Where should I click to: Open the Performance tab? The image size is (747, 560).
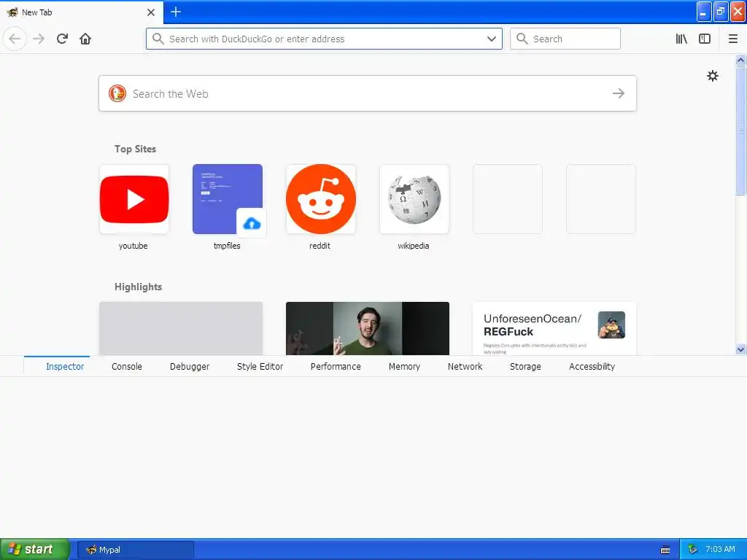336,366
